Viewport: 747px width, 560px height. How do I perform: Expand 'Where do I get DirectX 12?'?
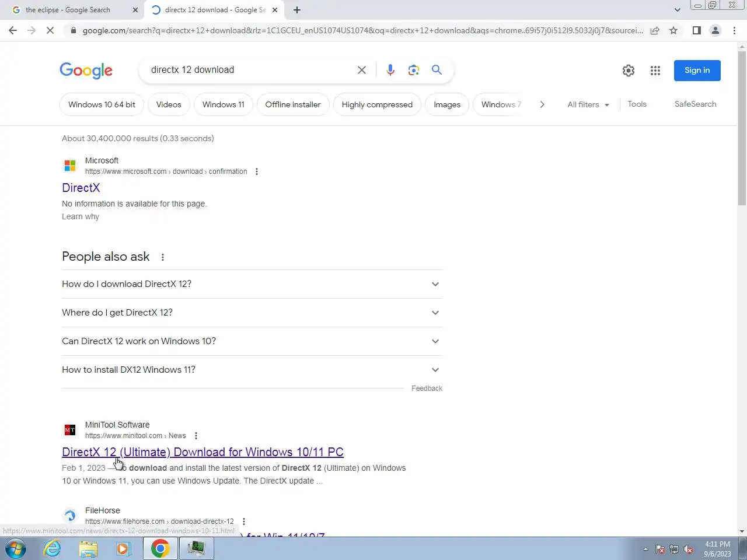252,313
